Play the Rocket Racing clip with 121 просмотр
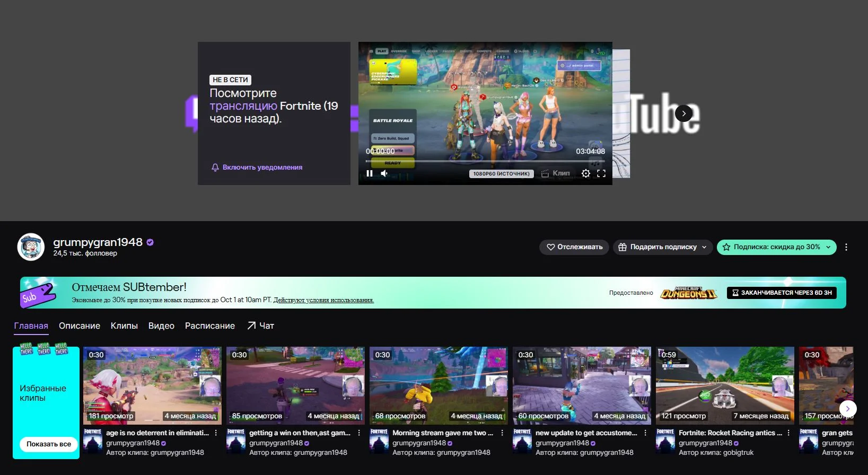 coord(725,385)
